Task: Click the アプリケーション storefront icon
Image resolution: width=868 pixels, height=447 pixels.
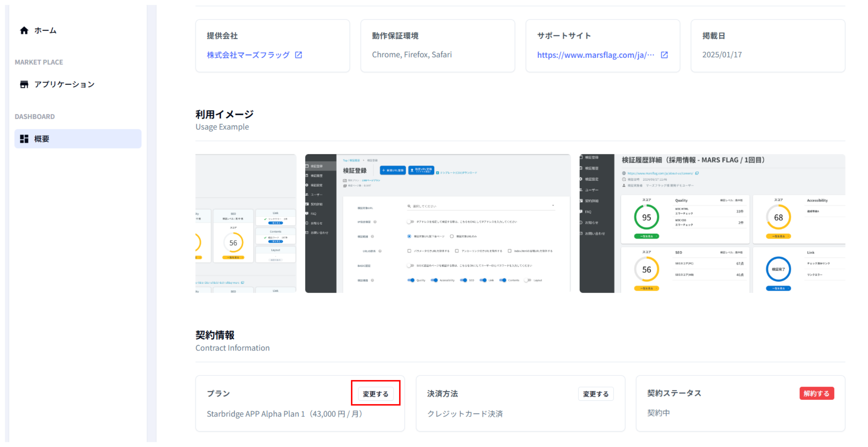Action: point(24,84)
